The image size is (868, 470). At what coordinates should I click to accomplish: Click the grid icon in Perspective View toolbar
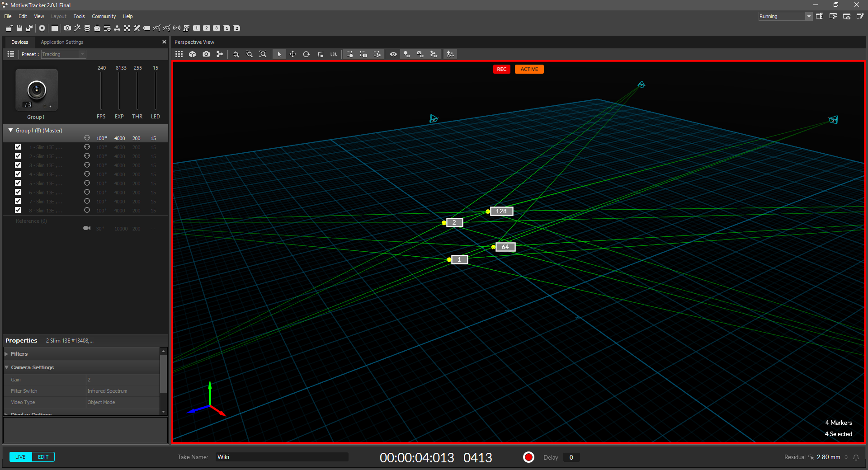(179, 54)
